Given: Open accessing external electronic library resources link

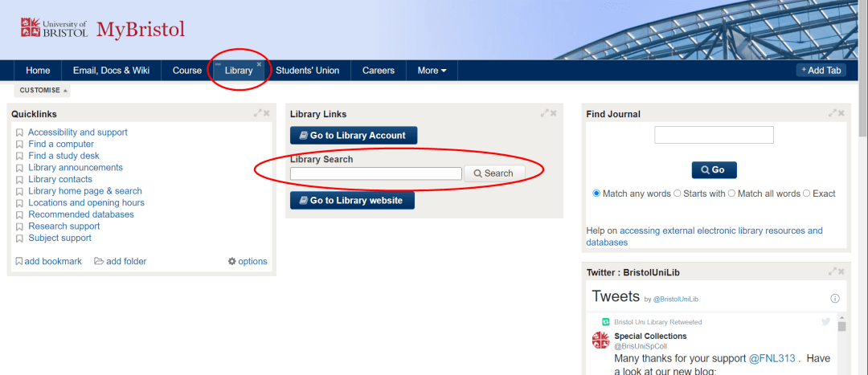Looking at the screenshot, I should 704,237.
